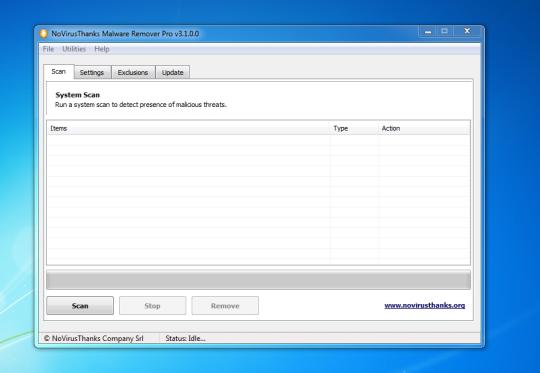This screenshot has width=540, height=373.
Task: Click the scan progress bar
Action: point(258,280)
